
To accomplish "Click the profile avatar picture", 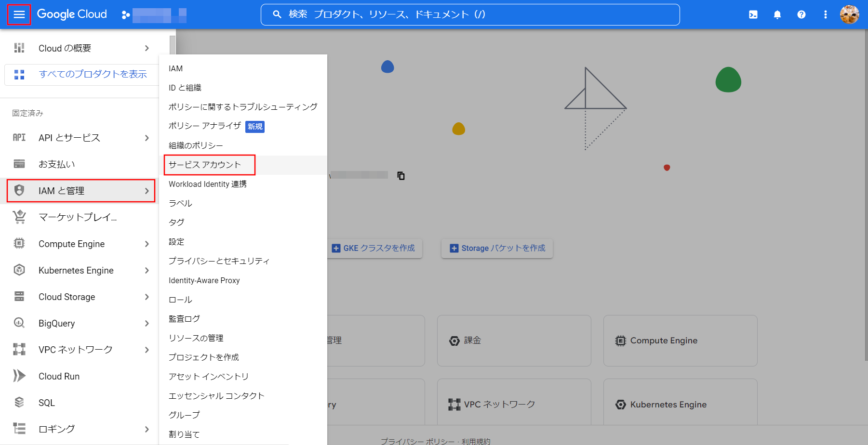I will tap(850, 14).
